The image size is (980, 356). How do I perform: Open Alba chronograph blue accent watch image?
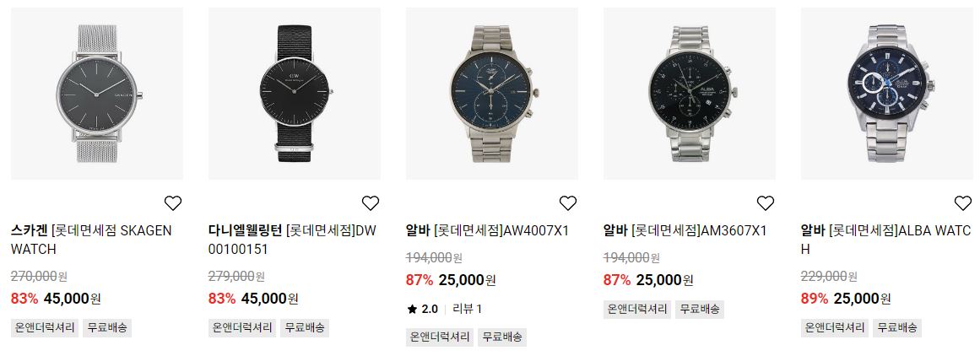point(887,94)
